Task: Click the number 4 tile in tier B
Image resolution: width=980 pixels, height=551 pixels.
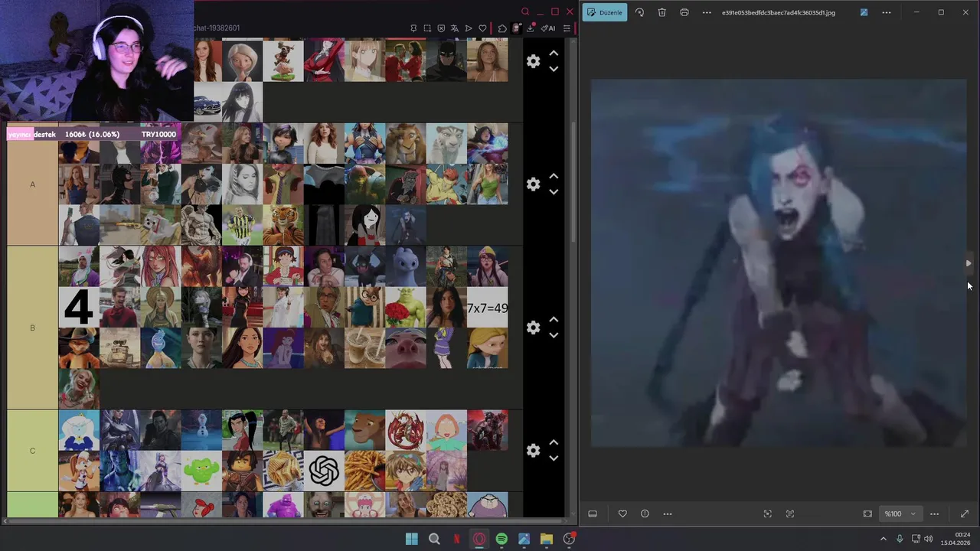Action: 79,308
